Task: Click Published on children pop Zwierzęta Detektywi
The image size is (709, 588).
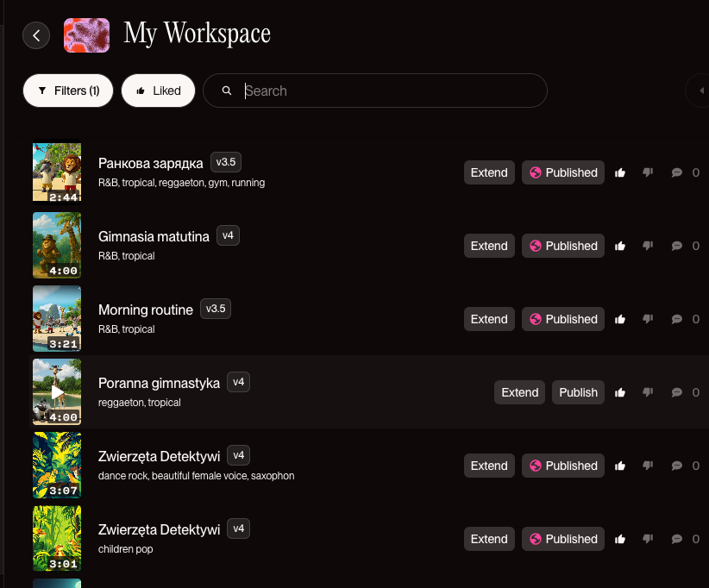Action: pos(563,539)
